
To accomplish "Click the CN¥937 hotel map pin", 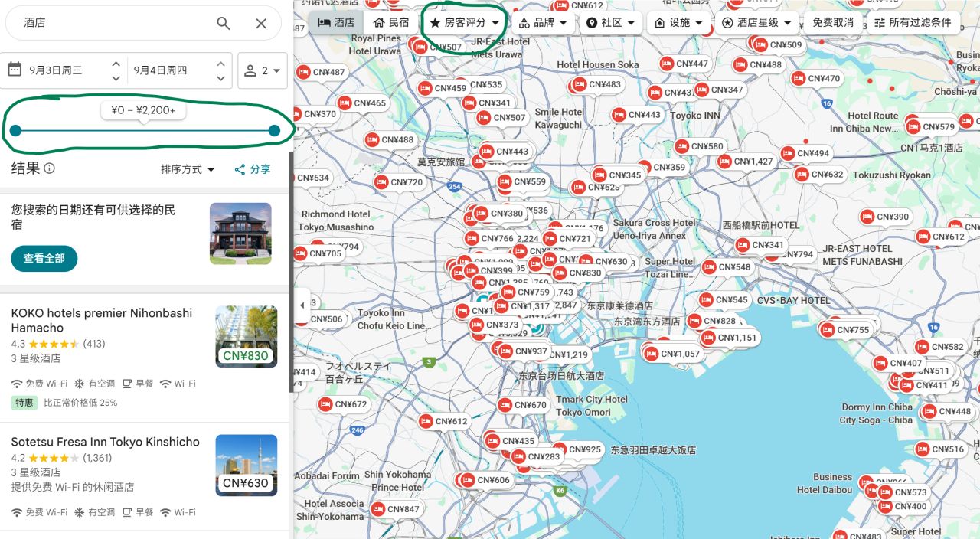I will [524, 351].
